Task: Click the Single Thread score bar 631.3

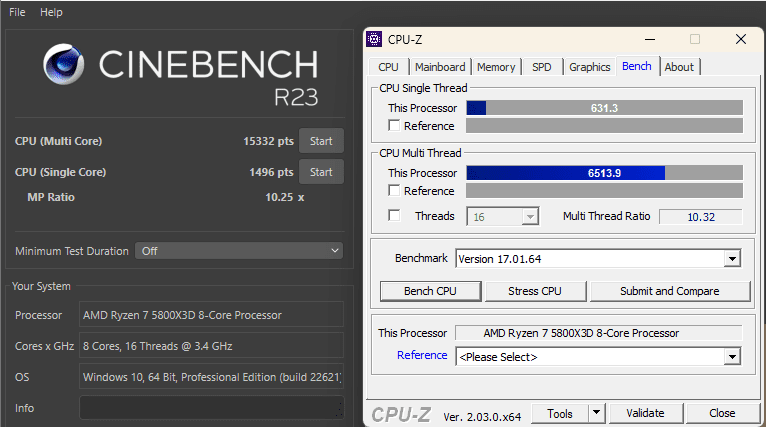Action: (604, 107)
